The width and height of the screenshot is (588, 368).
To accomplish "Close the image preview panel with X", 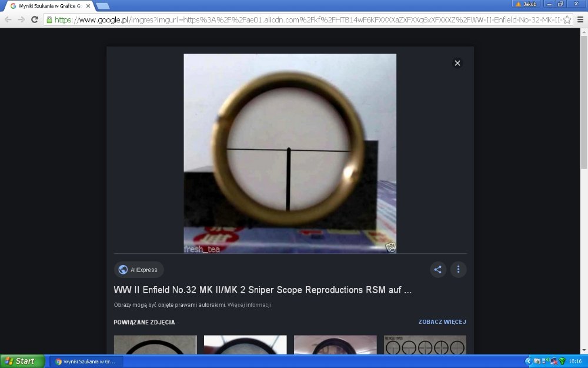I will coord(457,63).
